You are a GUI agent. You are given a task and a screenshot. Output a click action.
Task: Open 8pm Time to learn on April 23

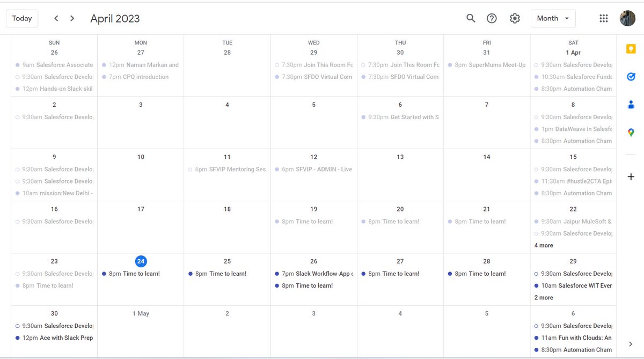coord(54,285)
